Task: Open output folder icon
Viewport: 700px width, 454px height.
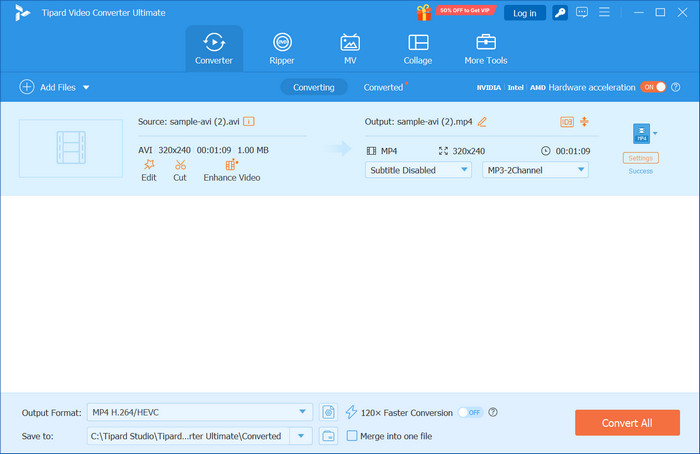Action: click(x=329, y=436)
